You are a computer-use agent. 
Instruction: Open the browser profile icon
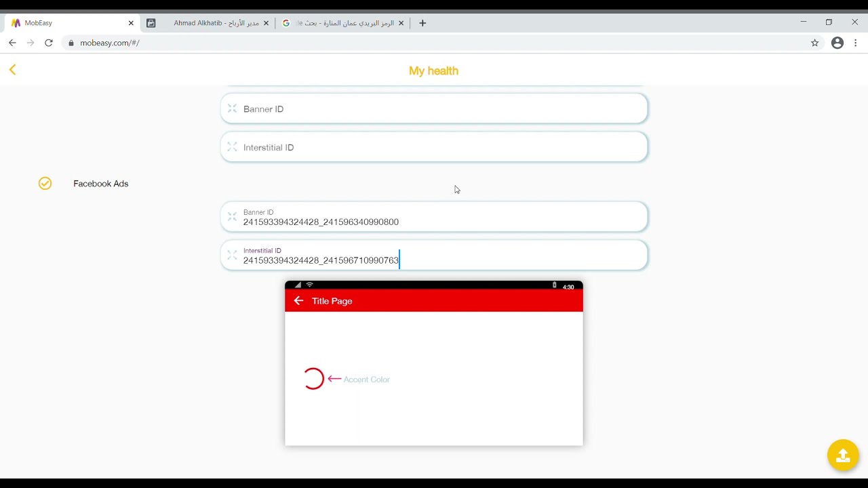(x=837, y=43)
